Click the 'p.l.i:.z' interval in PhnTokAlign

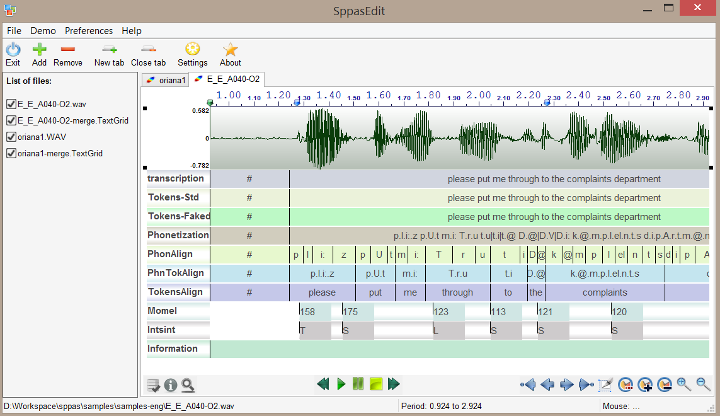click(322, 274)
